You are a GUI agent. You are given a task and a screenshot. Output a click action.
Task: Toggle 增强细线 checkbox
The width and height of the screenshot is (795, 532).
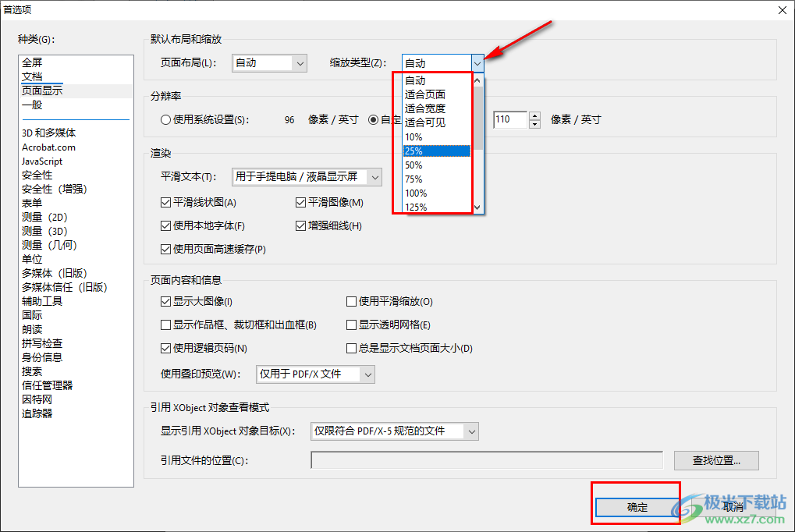[300, 226]
